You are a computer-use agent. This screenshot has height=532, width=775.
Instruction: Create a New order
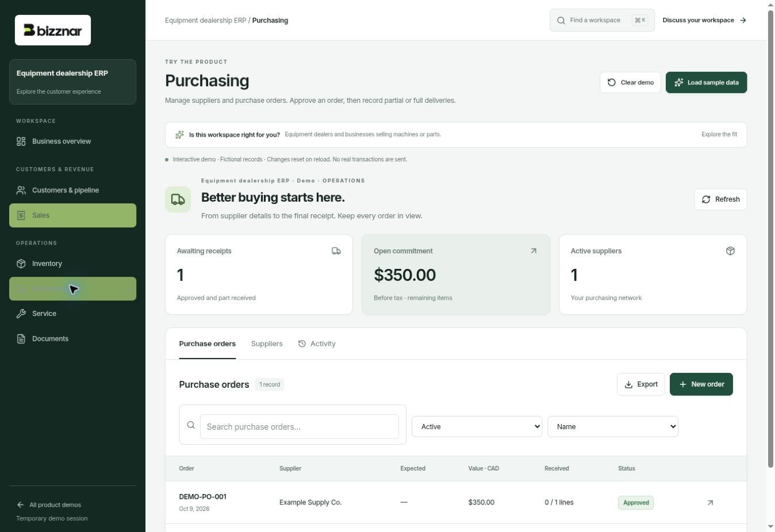point(701,384)
